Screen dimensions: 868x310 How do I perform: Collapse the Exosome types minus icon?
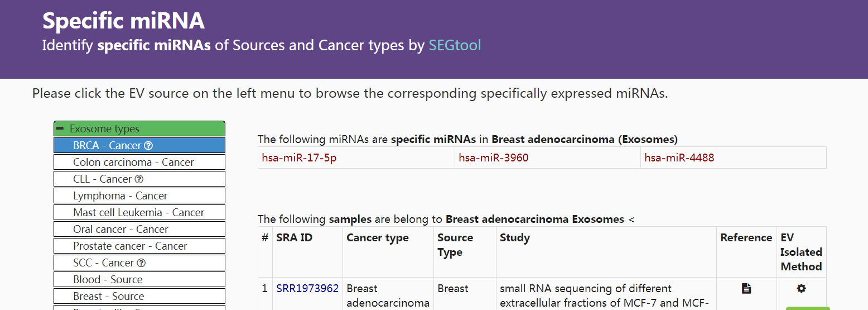point(60,128)
